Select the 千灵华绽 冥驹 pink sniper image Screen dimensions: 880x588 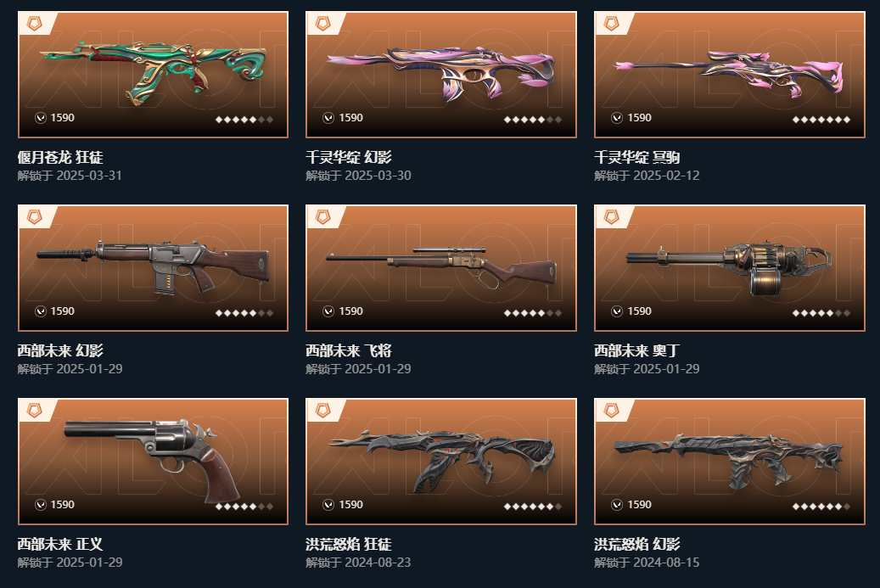coord(729,74)
